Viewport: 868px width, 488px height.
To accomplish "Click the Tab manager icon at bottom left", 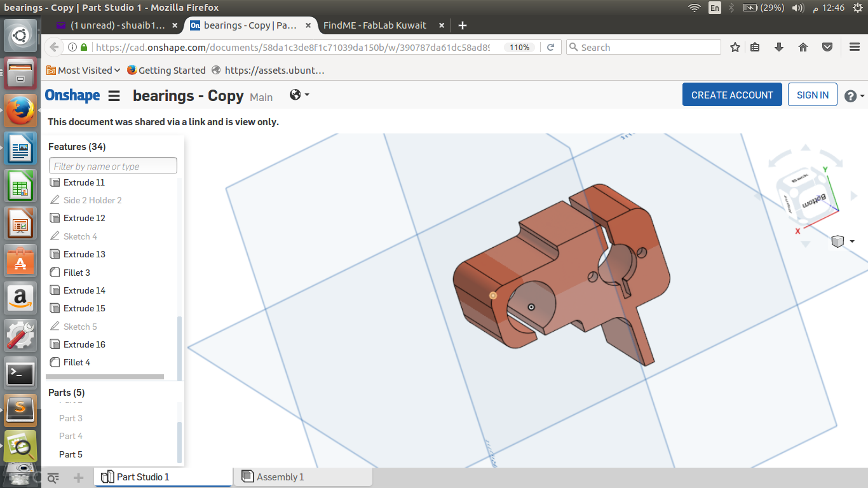I will (x=53, y=477).
